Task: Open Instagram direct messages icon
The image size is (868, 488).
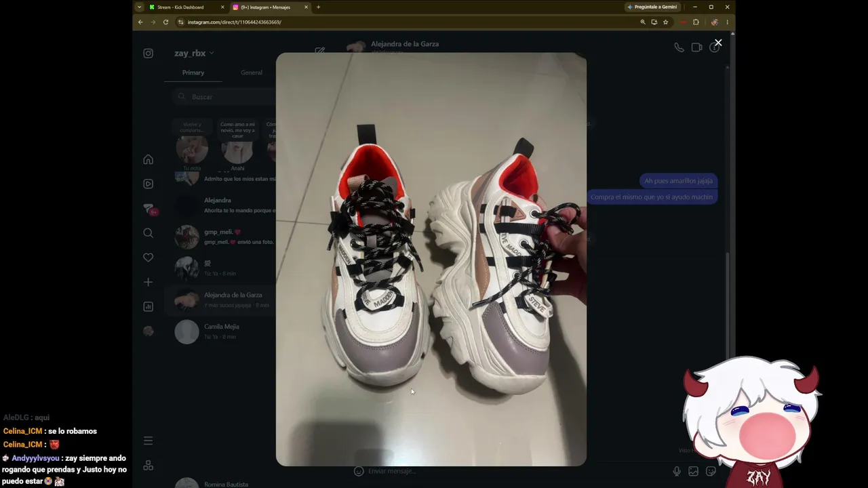Action: tap(149, 209)
